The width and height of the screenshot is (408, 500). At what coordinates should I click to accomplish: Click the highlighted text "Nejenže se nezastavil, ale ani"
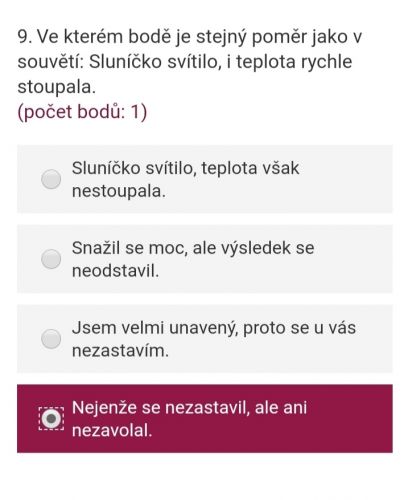(189, 407)
